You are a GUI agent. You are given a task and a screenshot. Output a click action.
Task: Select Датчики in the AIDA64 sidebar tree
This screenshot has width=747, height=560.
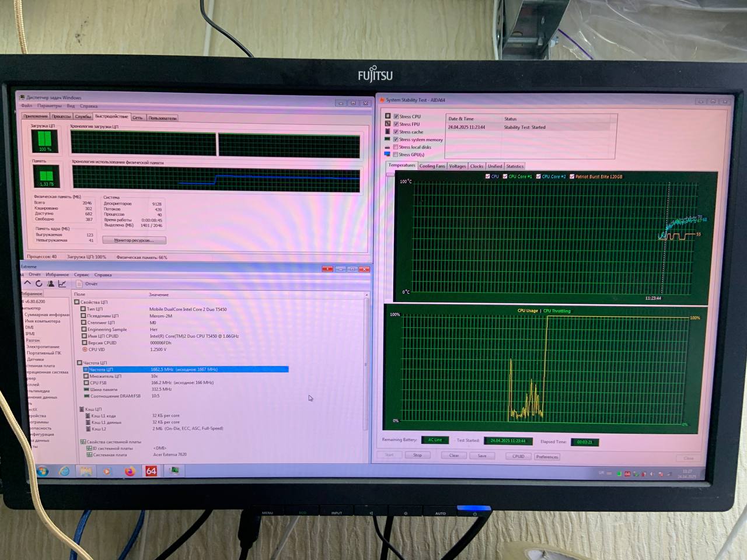(x=35, y=359)
